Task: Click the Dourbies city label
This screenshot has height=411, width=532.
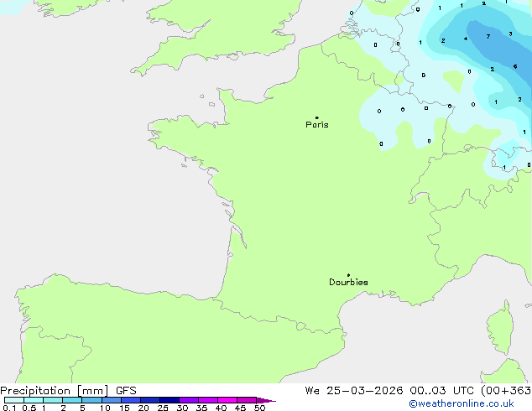Action: [348, 282]
